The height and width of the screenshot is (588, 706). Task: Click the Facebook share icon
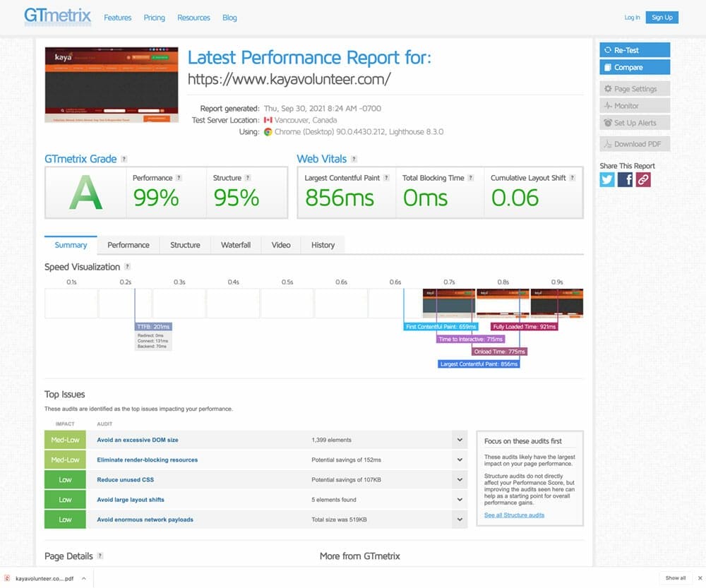click(x=625, y=179)
